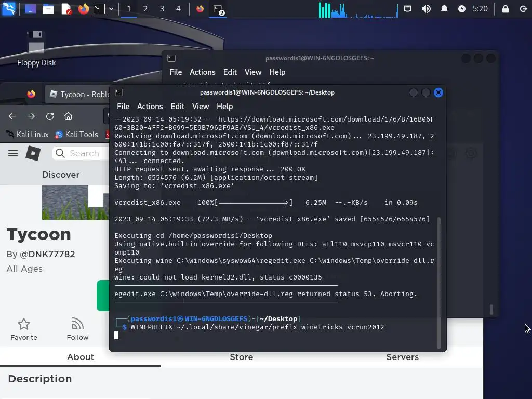Switch to workspace 1
The width and height of the screenshot is (532, 399).
[129, 9]
